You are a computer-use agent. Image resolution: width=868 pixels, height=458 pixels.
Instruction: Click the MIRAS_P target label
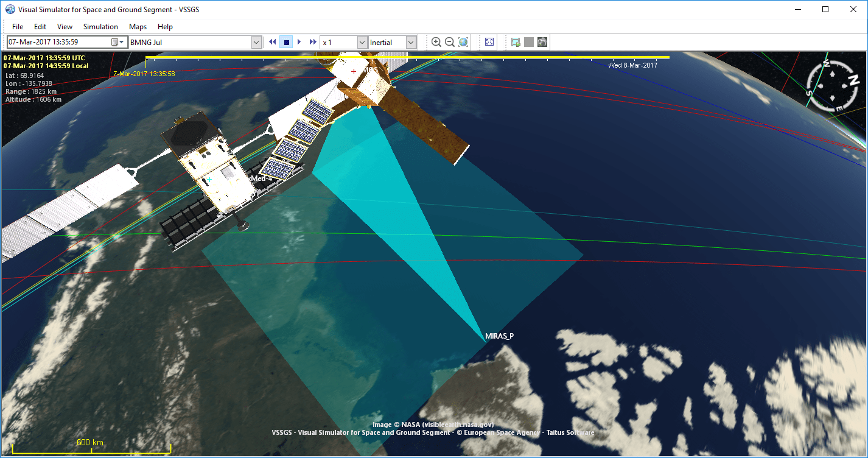click(499, 336)
